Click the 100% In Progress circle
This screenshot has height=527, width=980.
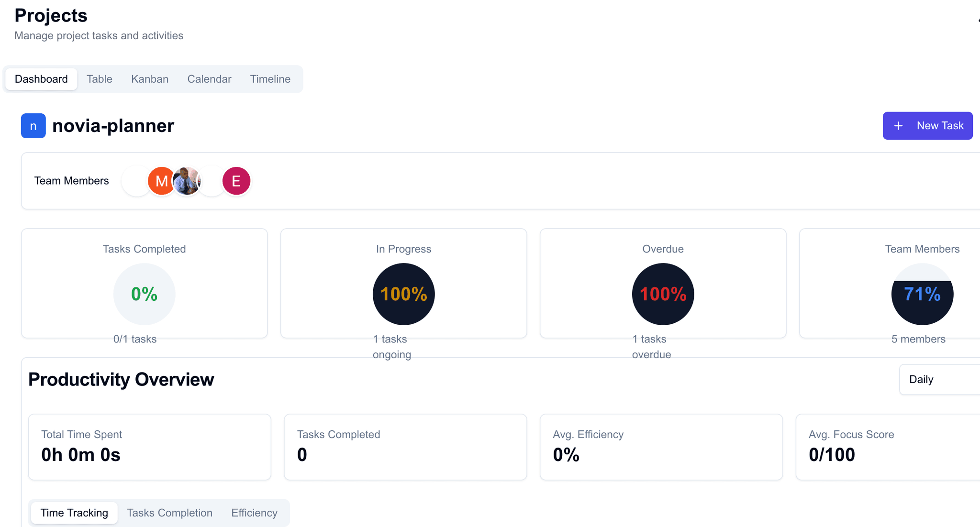(403, 294)
